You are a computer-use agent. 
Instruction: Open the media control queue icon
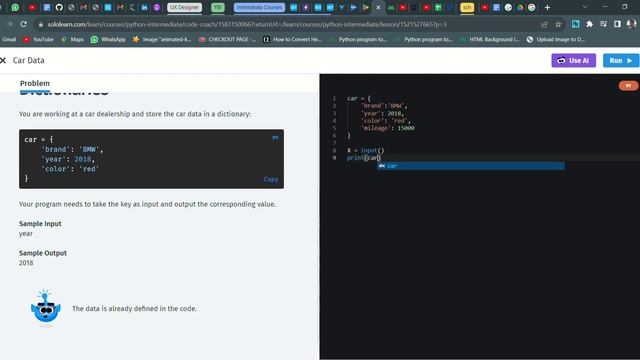(x=603, y=24)
